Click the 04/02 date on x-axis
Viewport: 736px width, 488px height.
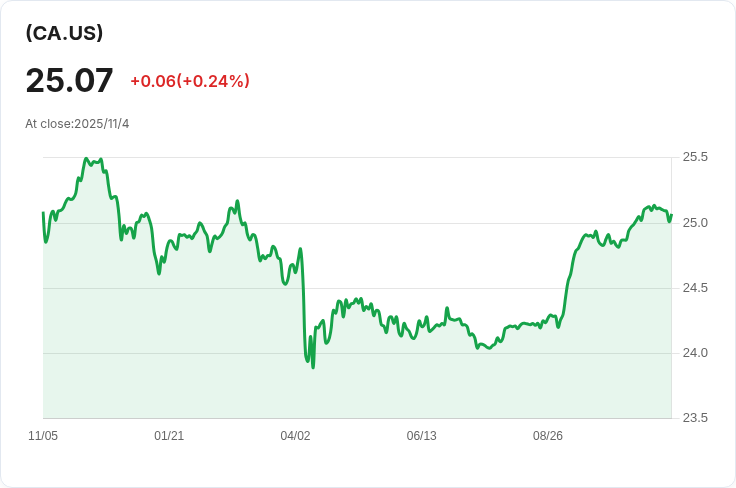pos(295,436)
